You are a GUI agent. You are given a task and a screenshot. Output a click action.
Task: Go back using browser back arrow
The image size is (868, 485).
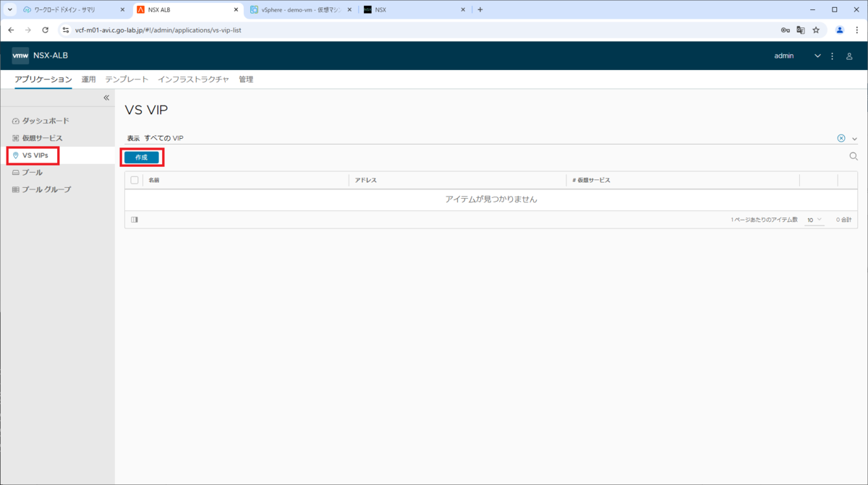tap(11, 30)
